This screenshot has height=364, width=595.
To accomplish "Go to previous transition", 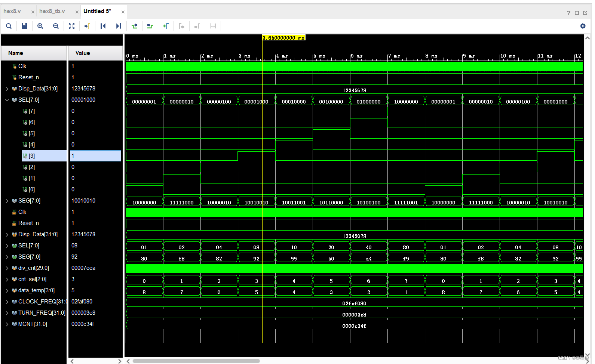I will click(x=135, y=26).
